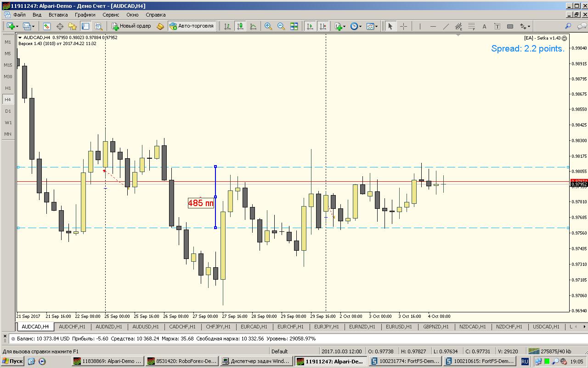This screenshot has height=368, width=588.
Task: Switch to 8531420: RoboForex taskbar window
Action: click(x=181, y=361)
